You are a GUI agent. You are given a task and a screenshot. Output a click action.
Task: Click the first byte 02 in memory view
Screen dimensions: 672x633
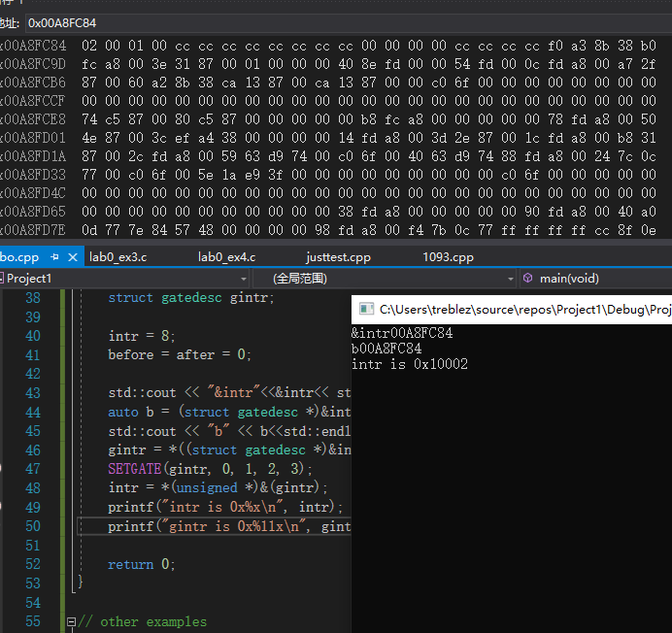(89, 46)
